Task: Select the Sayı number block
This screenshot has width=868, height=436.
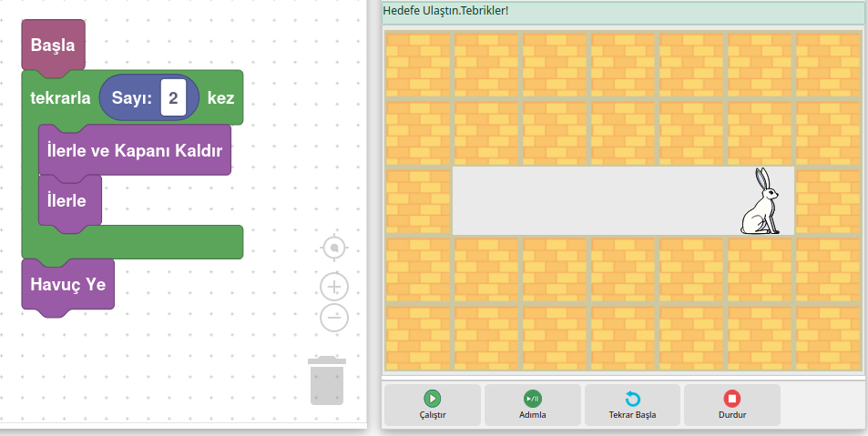Action: (x=130, y=98)
